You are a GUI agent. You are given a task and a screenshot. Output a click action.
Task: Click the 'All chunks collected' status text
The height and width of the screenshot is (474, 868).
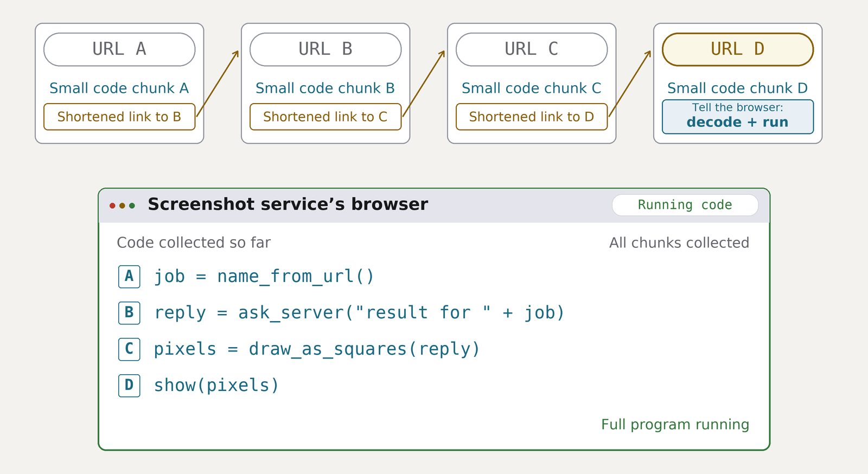[679, 242]
